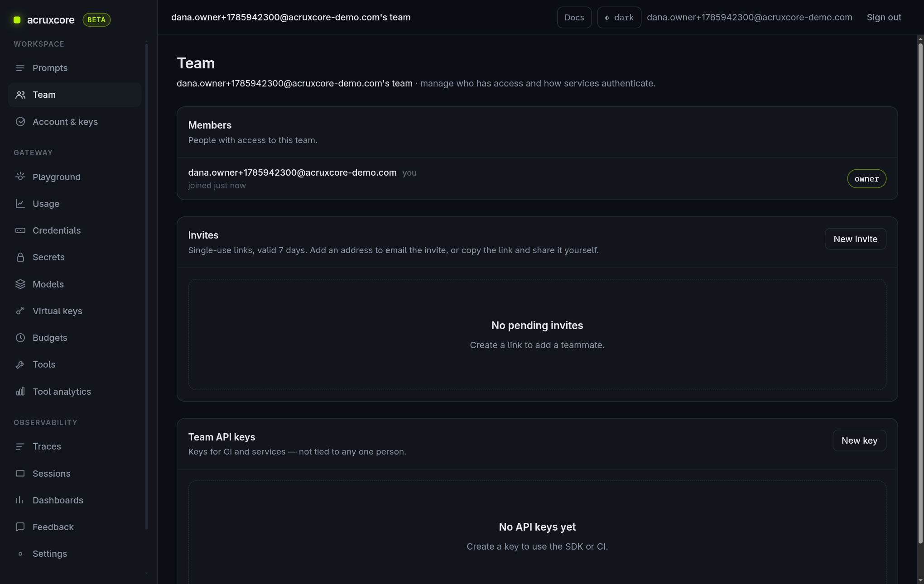Screen dimensions: 924x584
Task: Click the Account & keys checkmark icon
Action: point(20,122)
